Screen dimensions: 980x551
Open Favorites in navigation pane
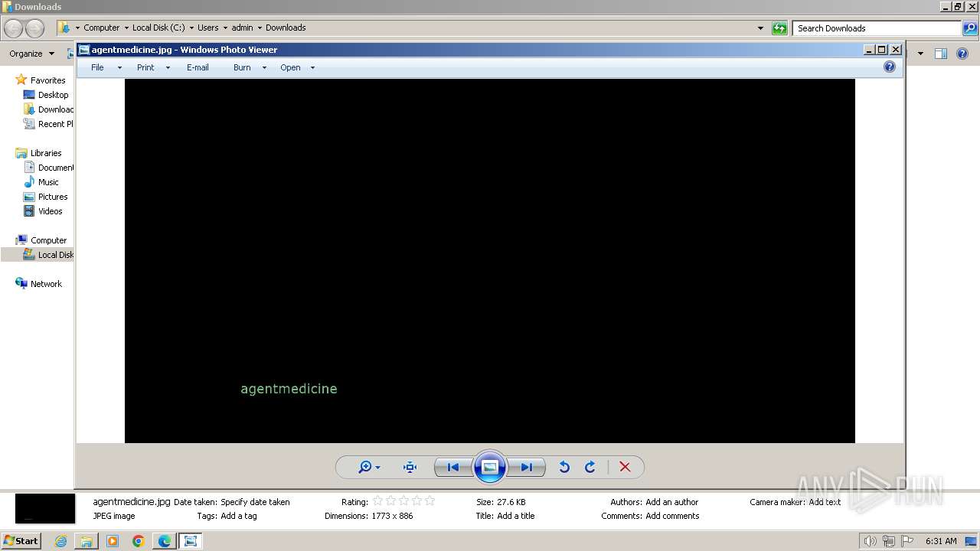[47, 80]
